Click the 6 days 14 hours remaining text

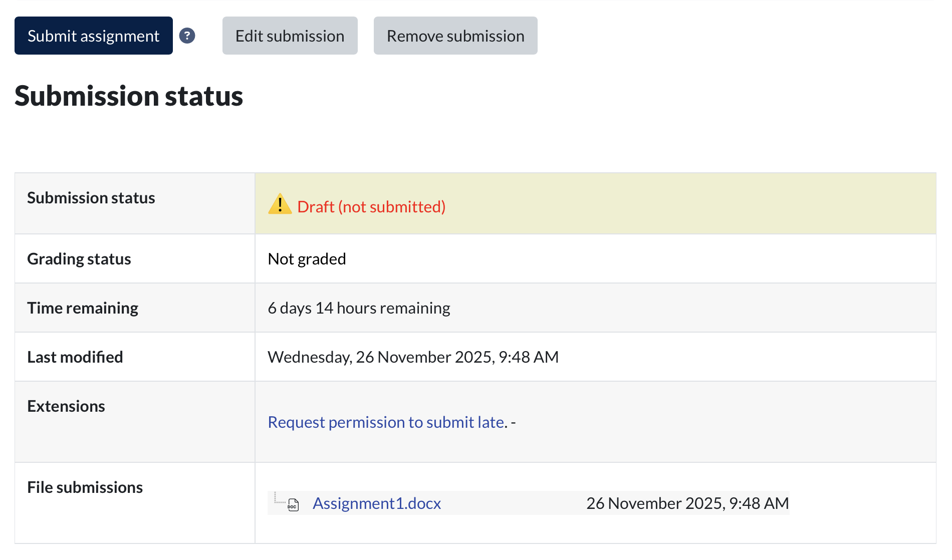click(359, 308)
